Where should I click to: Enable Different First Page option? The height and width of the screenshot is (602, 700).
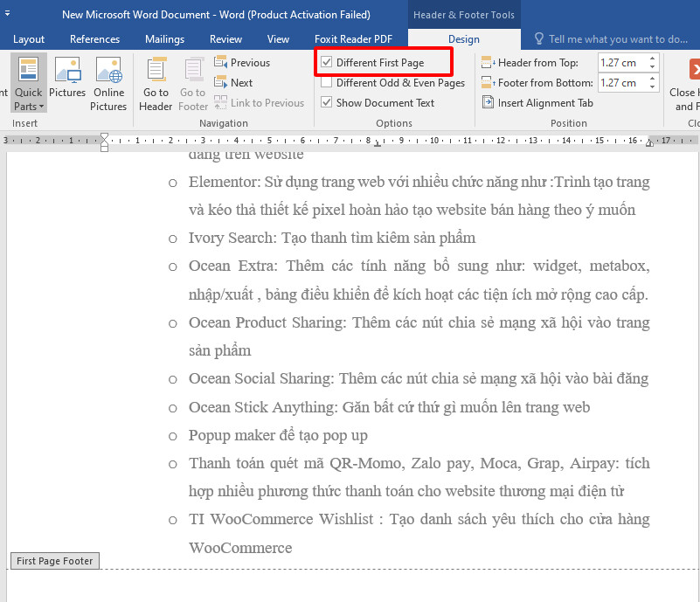tap(328, 62)
